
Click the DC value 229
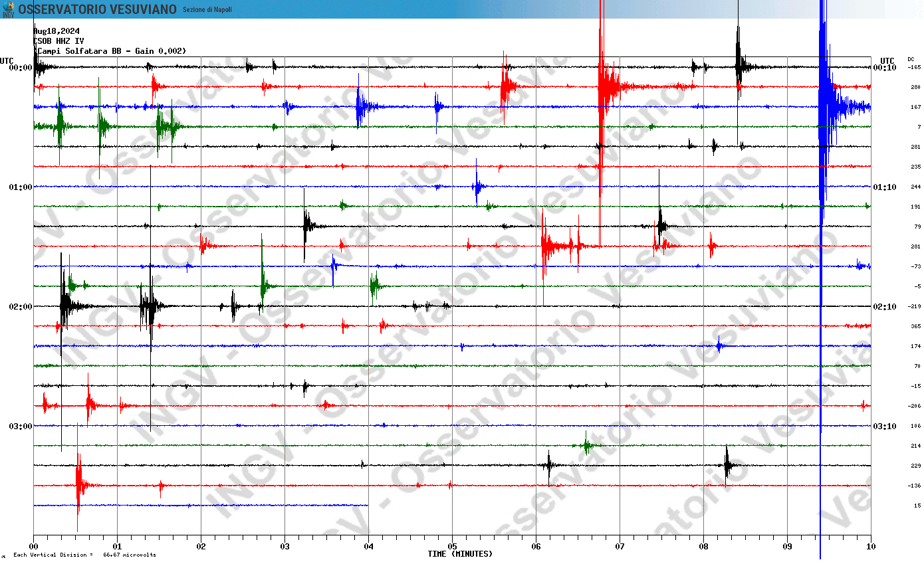916,466
